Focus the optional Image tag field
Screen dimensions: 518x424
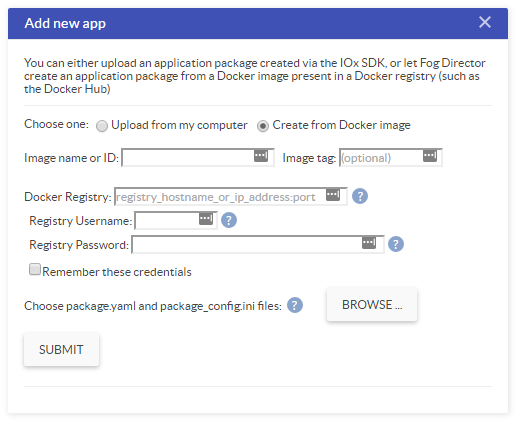(x=391, y=157)
